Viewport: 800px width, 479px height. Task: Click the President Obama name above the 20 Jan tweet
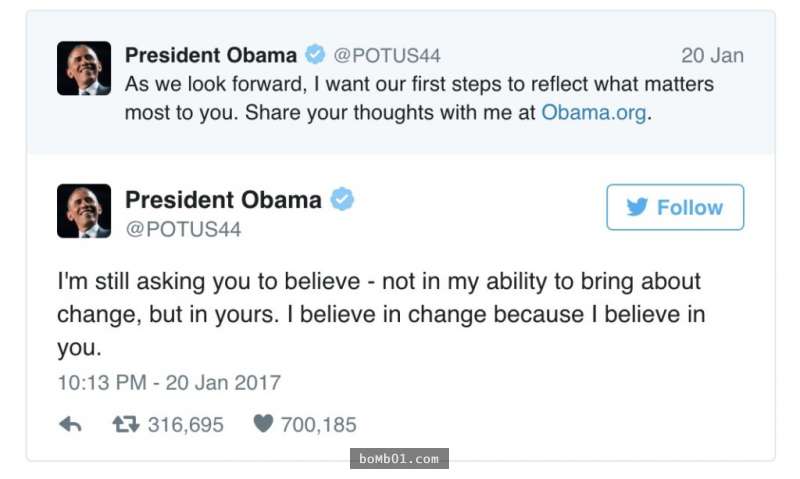tap(211, 55)
